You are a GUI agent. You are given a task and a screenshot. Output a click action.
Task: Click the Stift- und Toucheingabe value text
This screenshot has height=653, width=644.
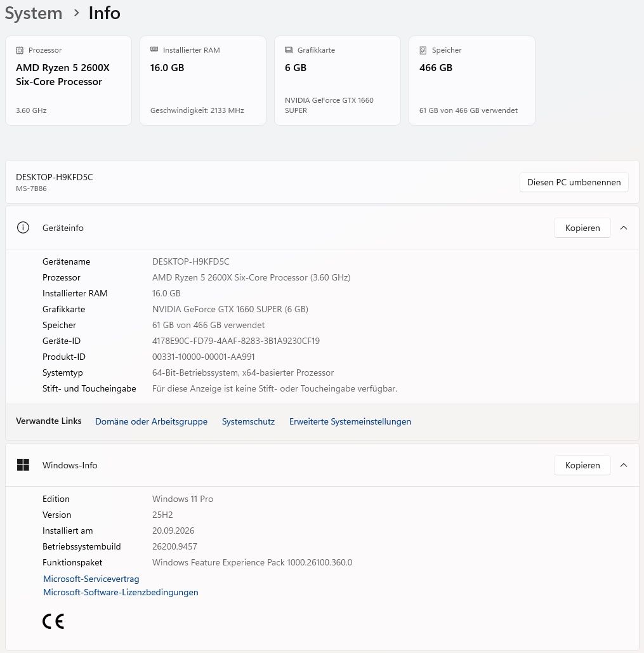tap(274, 388)
